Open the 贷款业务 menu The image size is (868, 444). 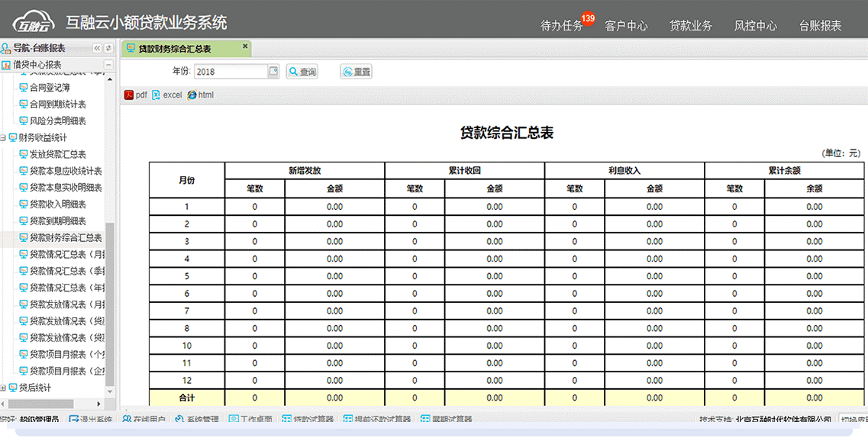point(691,25)
